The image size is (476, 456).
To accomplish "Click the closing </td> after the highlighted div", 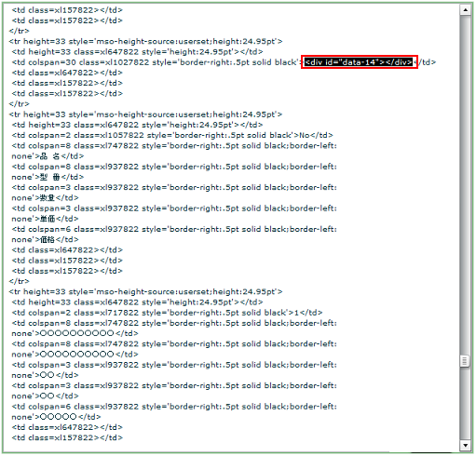I will 426,62.
